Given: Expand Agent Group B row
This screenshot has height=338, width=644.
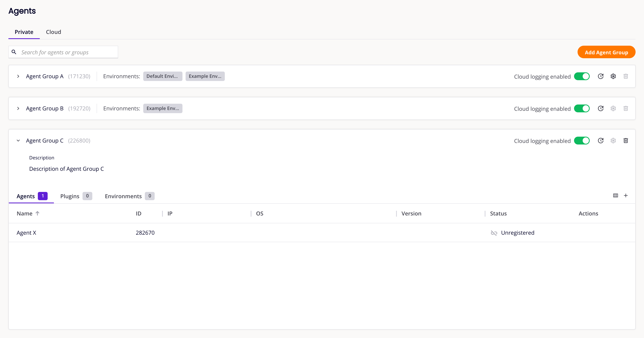Looking at the screenshot, I should (18, 108).
